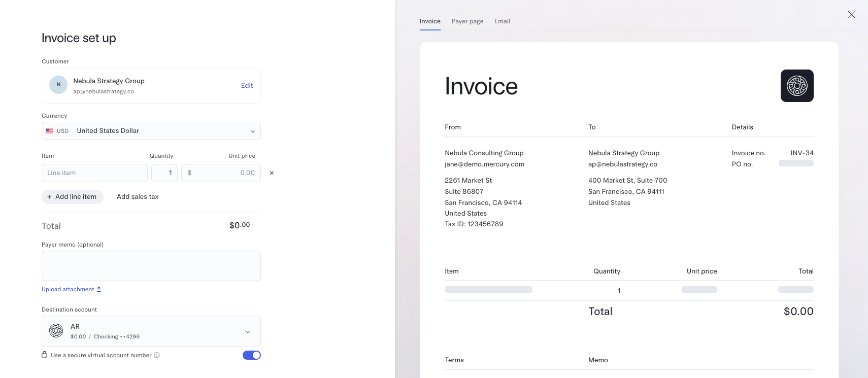Screen dimensions: 868x378
Task: Click the Quantity input showing 1
Action: [x=164, y=173]
